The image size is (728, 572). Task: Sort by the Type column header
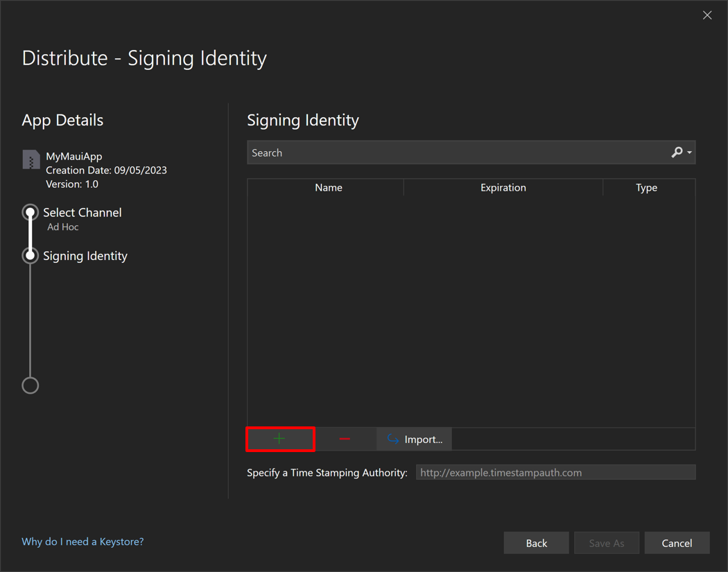(646, 188)
